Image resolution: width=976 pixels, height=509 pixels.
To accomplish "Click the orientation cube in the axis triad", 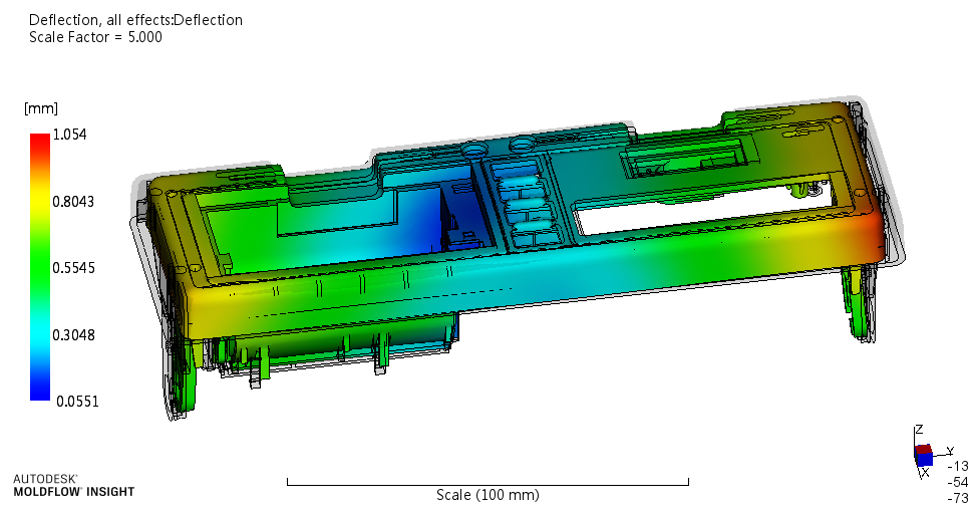I will point(924,454).
